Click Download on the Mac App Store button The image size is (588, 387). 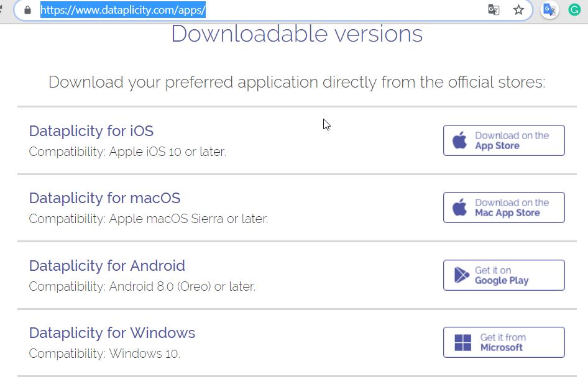503,207
